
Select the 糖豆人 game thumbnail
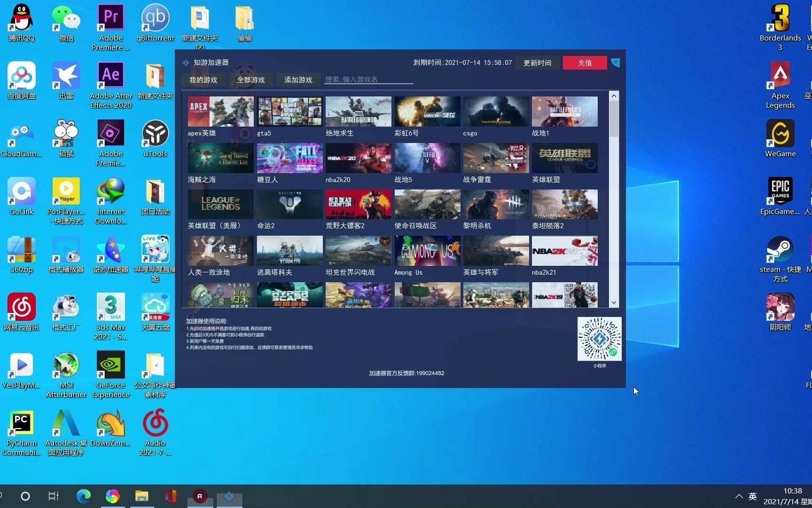[289, 158]
